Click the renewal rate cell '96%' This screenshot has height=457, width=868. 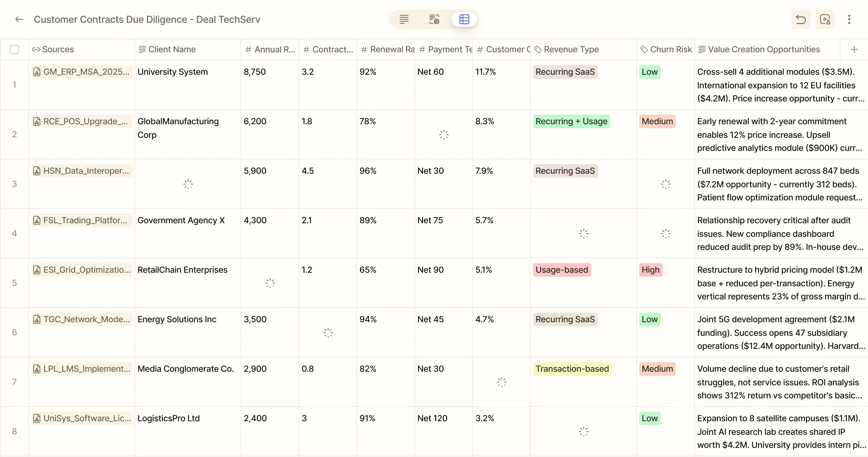386,184
